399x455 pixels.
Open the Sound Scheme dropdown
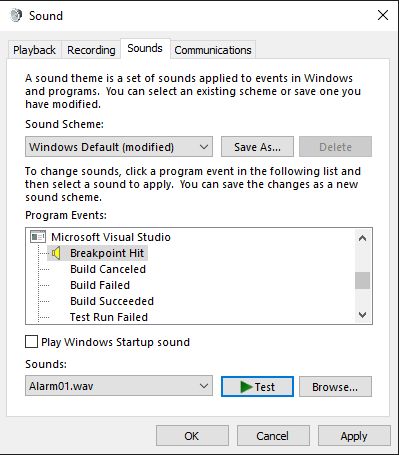click(x=119, y=147)
